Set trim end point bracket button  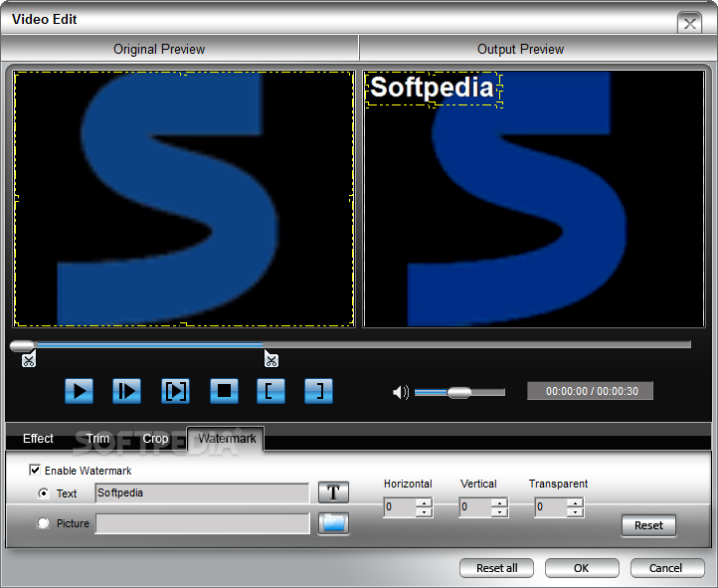[x=318, y=391]
